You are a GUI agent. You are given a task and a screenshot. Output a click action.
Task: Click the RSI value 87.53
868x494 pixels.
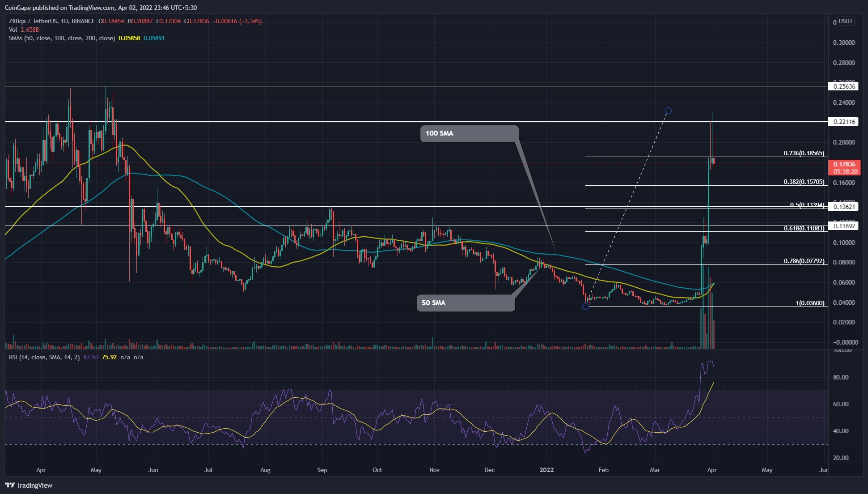[x=91, y=357]
